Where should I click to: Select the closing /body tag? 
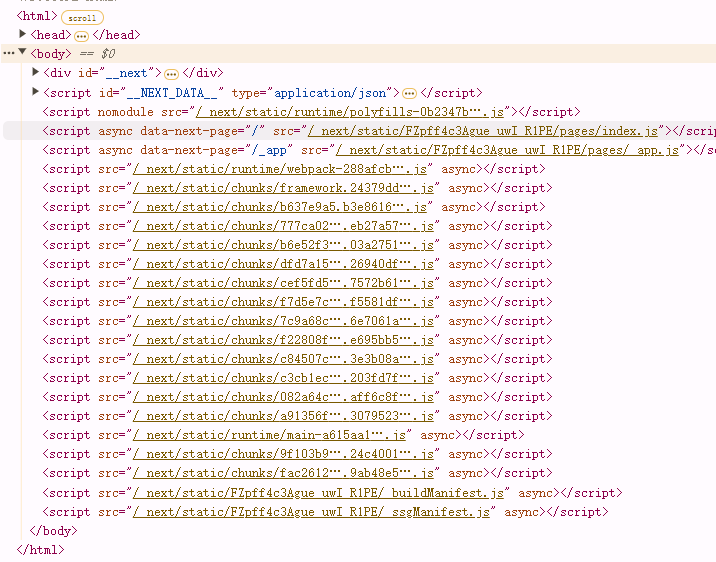click(x=53, y=531)
